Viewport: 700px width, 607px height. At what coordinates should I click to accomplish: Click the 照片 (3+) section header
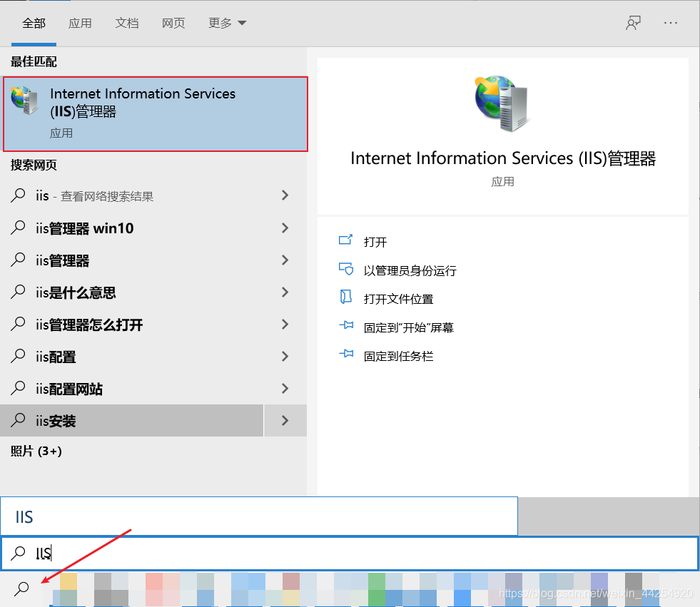click(x=36, y=451)
